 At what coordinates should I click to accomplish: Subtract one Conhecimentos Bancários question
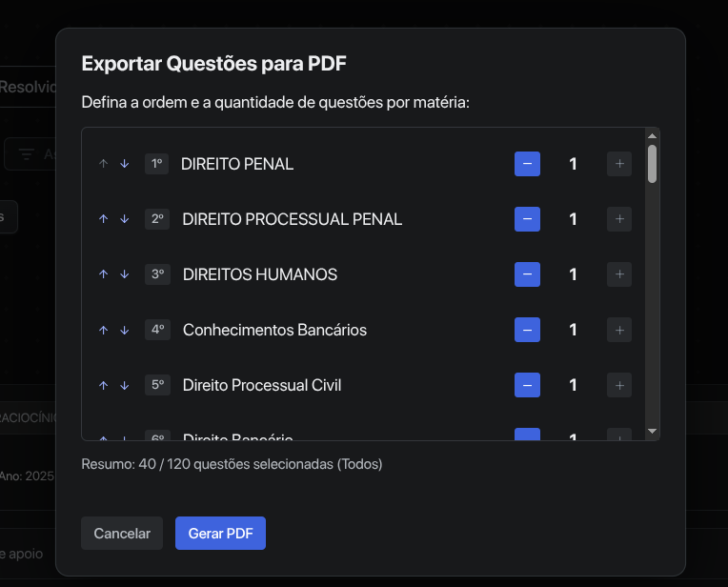tap(527, 330)
